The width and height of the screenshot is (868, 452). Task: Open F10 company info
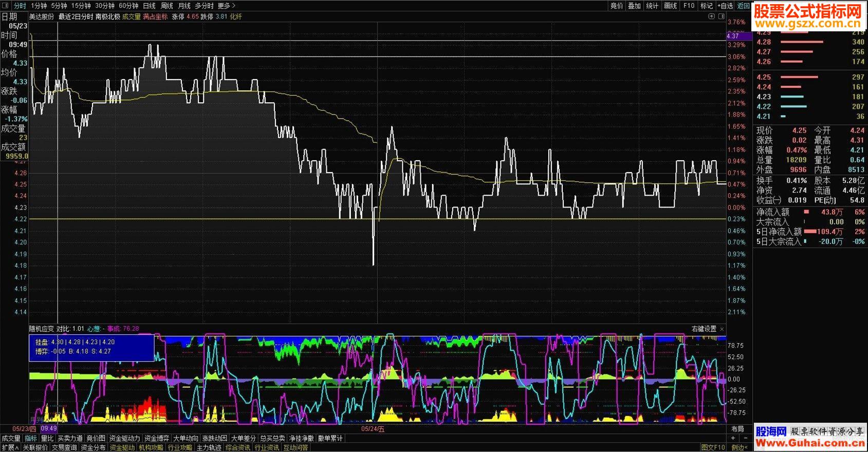tap(689, 6)
